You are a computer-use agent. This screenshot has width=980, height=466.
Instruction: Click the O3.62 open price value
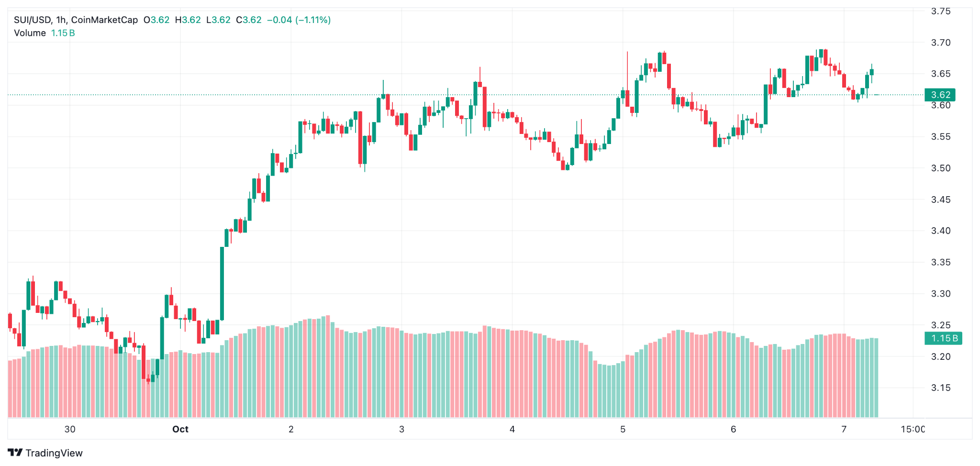click(156, 20)
